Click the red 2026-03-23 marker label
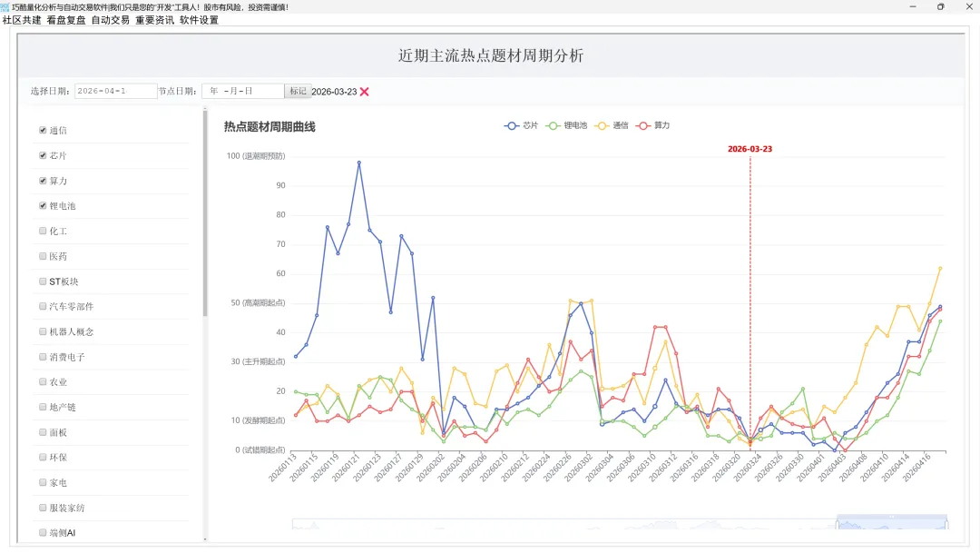 (750, 149)
